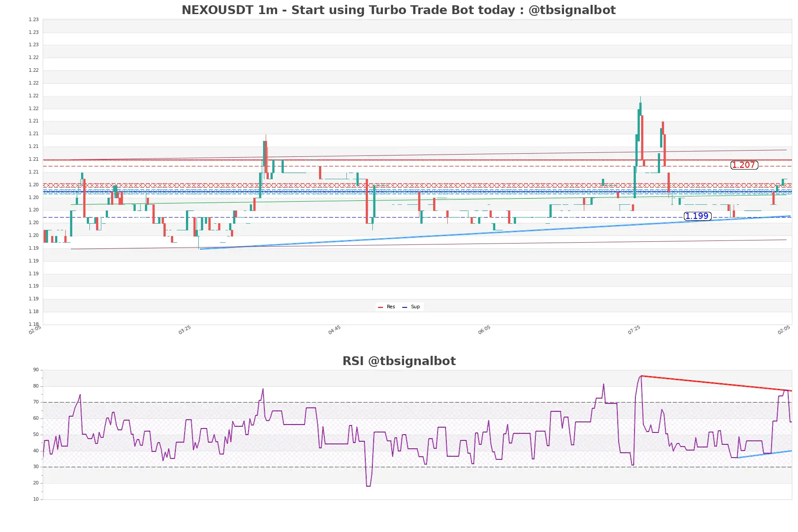Click the RSI axis value 80
798x532 pixels.
click(x=36, y=386)
